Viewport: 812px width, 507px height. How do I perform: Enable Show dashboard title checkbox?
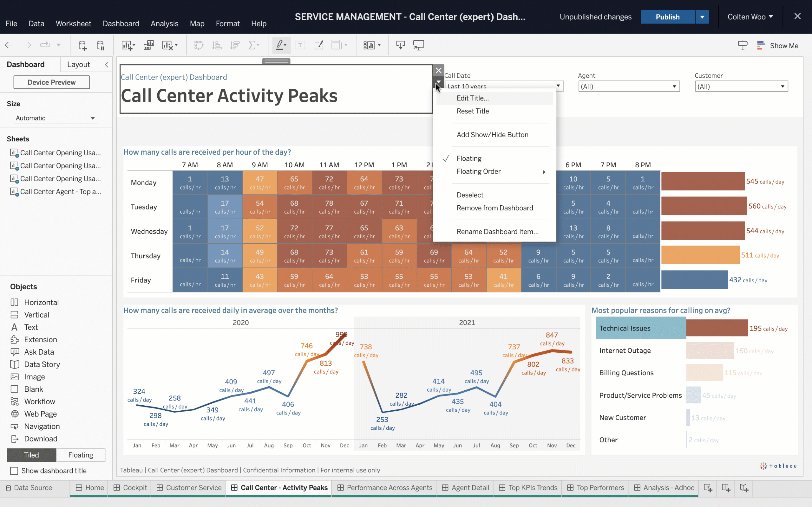tap(14, 471)
